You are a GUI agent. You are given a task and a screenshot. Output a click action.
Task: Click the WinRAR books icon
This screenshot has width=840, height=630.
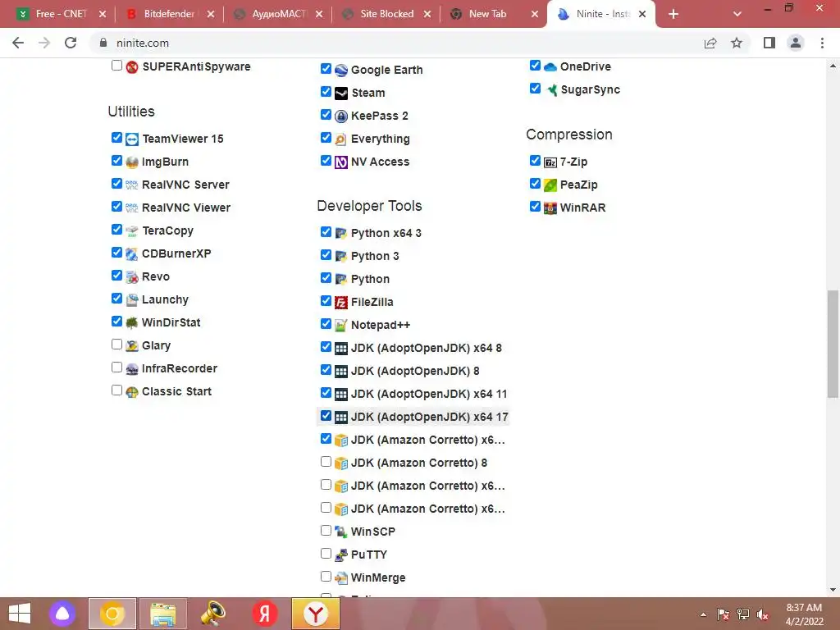[x=550, y=208]
